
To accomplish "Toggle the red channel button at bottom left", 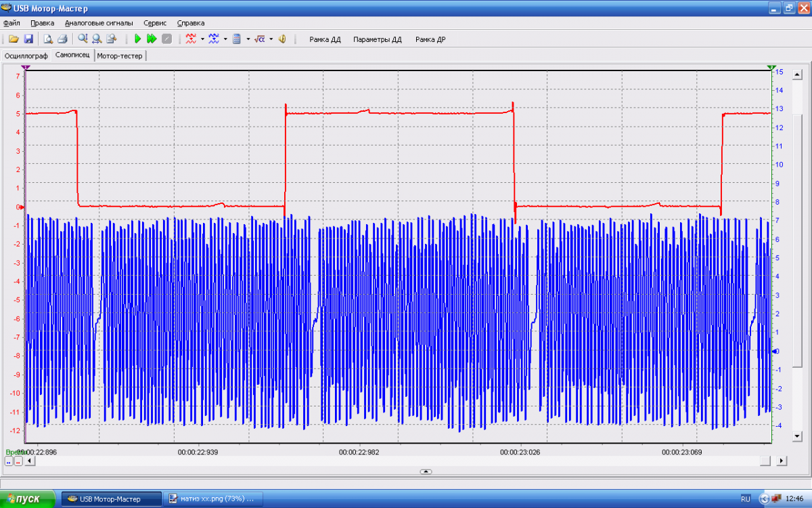I will (x=18, y=461).
